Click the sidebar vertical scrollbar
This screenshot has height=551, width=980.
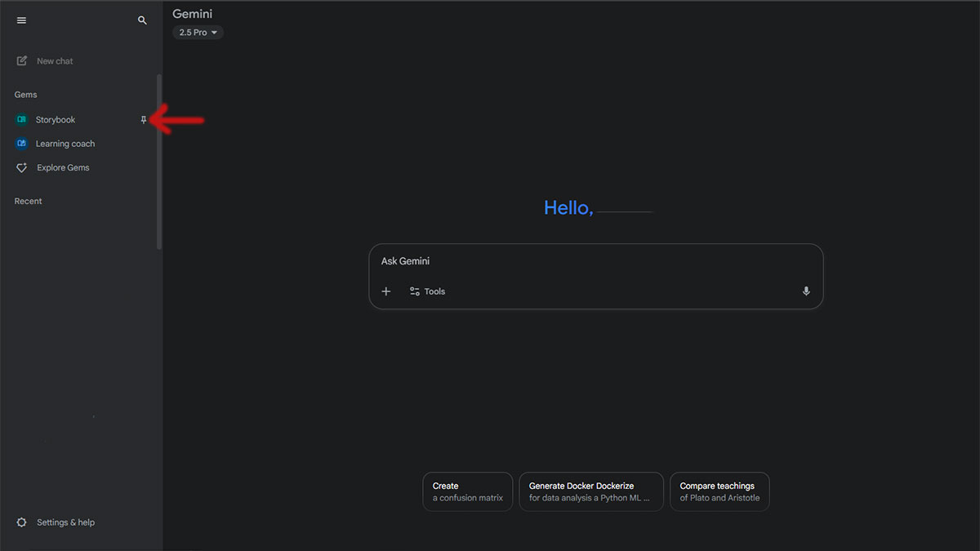159,162
